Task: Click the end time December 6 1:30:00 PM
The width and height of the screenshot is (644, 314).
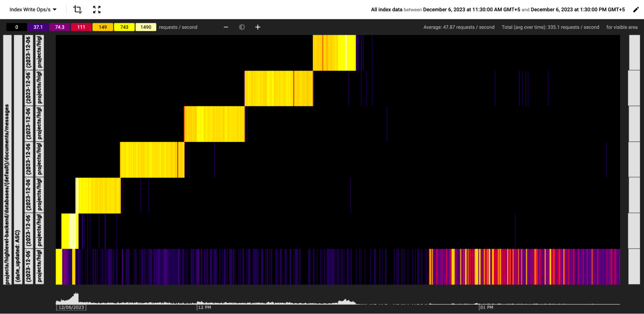Action: point(578,10)
